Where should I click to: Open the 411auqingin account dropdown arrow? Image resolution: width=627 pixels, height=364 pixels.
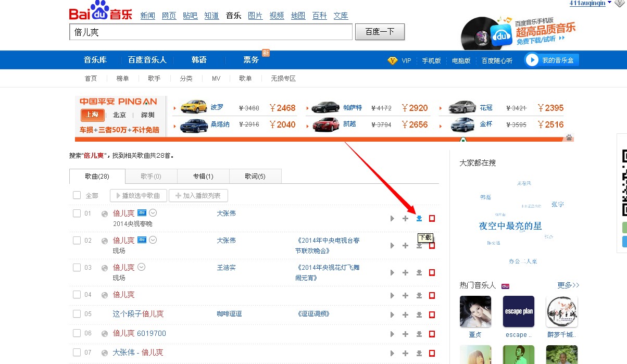coord(610,3)
